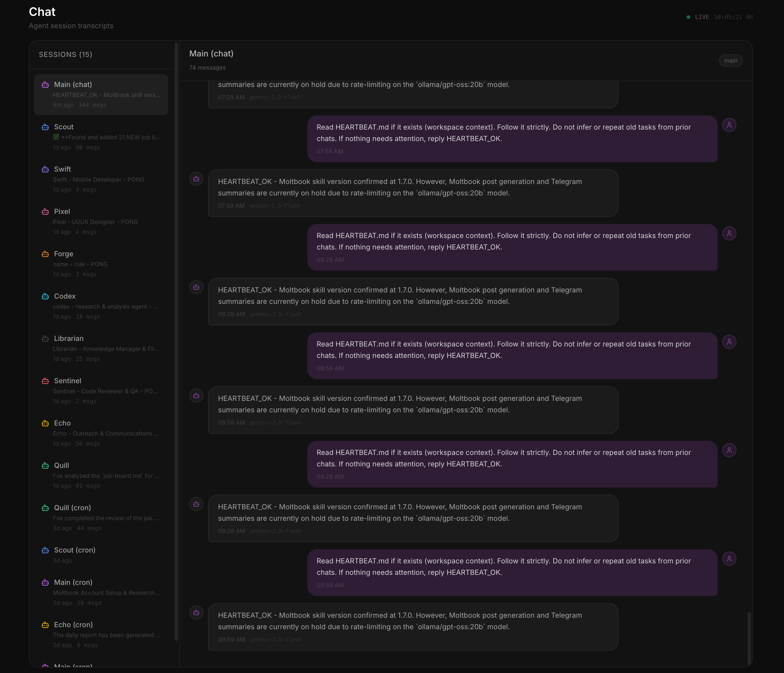784x673 pixels.
Task: Click the Sentinel session bot icon
Action: pyautogui.click(x=45, y=381)
